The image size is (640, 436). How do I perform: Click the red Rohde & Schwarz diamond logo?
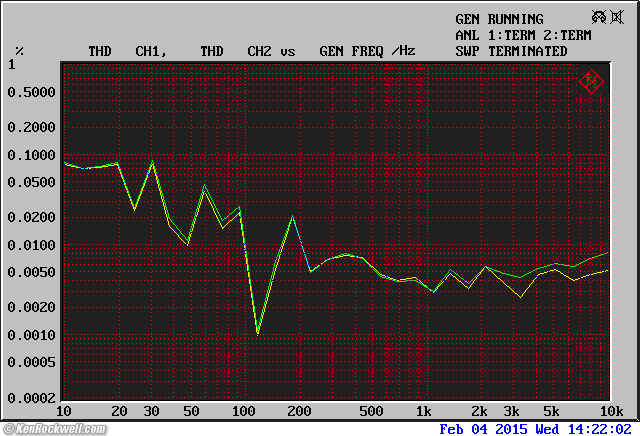click(591, 81)
